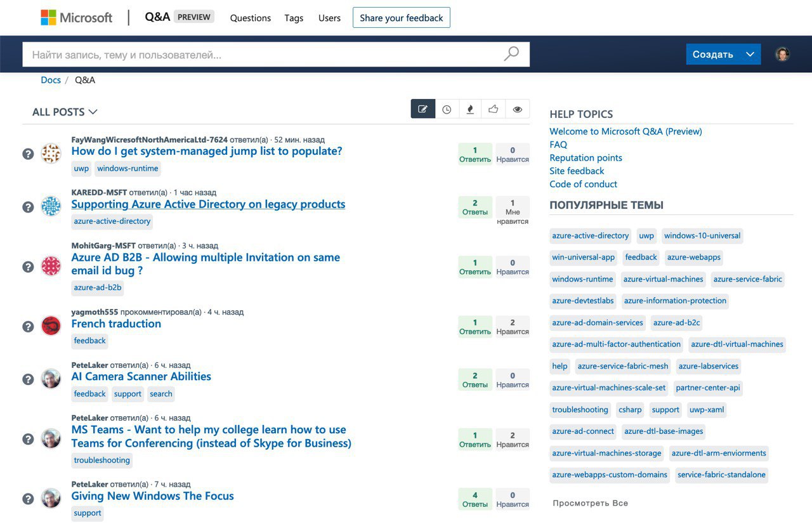Sort posts by hot flame icon
812x524 pixels.
pos(470,109)
